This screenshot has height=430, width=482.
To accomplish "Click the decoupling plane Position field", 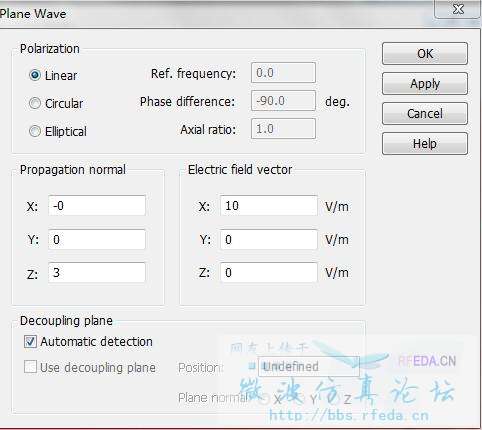I will (309, 366).
